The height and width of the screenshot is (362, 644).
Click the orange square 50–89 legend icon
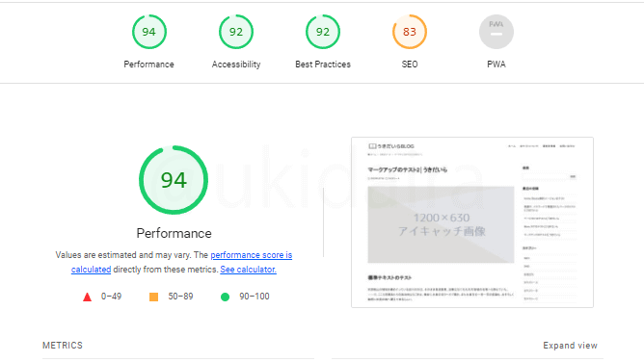tap(153, 297)
